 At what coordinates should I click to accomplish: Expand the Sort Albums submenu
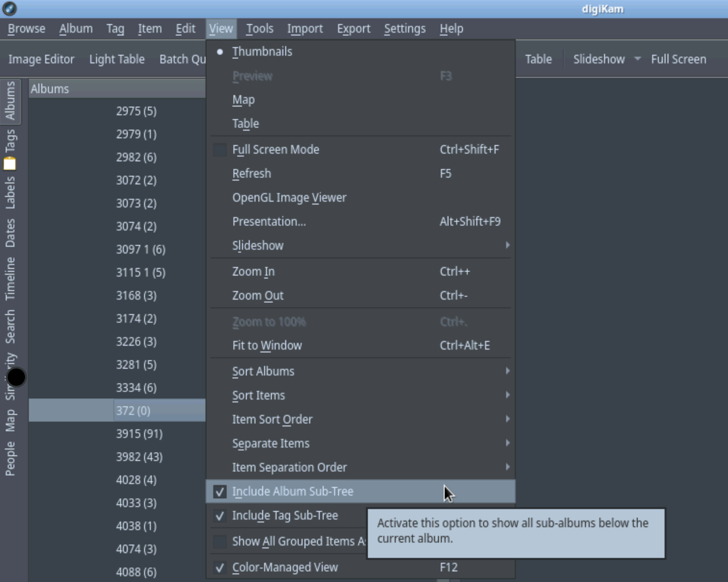click(x=360, y=371)
